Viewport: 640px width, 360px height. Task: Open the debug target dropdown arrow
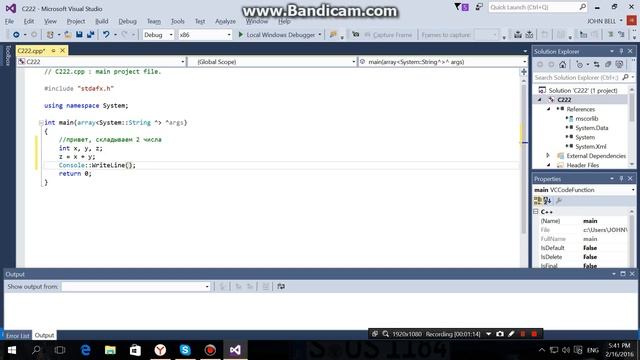320,35
